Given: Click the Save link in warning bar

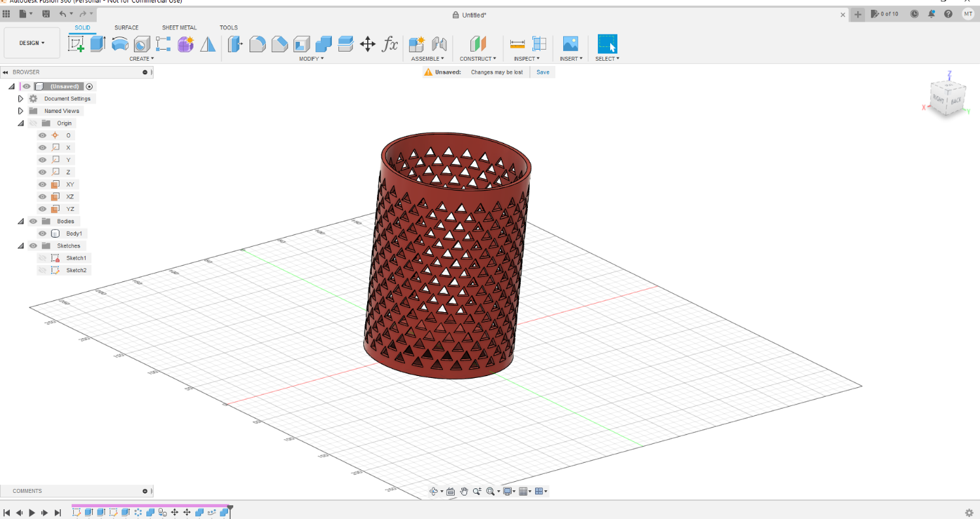Looking at the screenshot, I should pyautogui.click(x=543, y=72).
